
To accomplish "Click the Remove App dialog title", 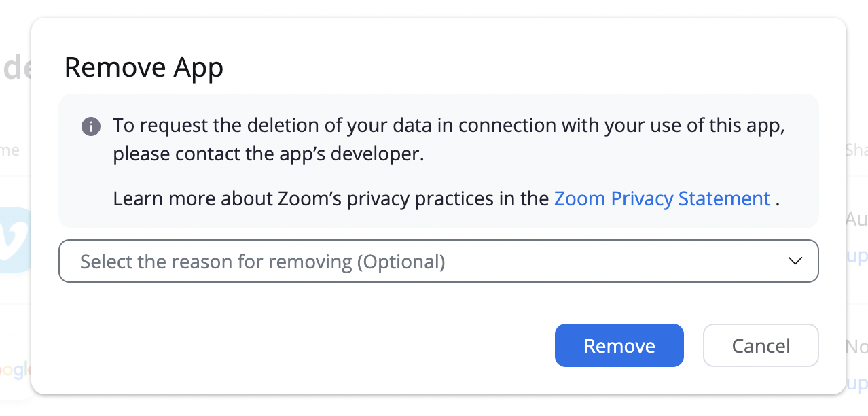I will click(x=144, y=67).
